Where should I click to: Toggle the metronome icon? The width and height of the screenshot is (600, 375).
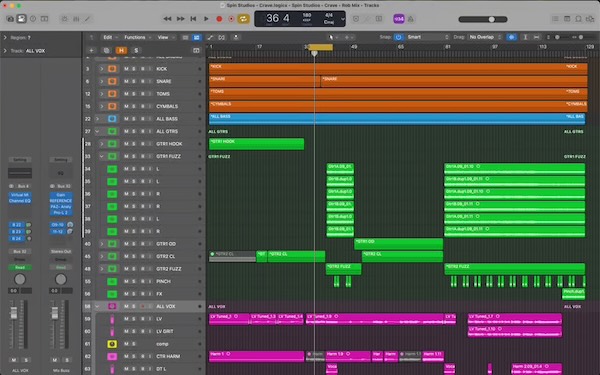pos(411,19)
